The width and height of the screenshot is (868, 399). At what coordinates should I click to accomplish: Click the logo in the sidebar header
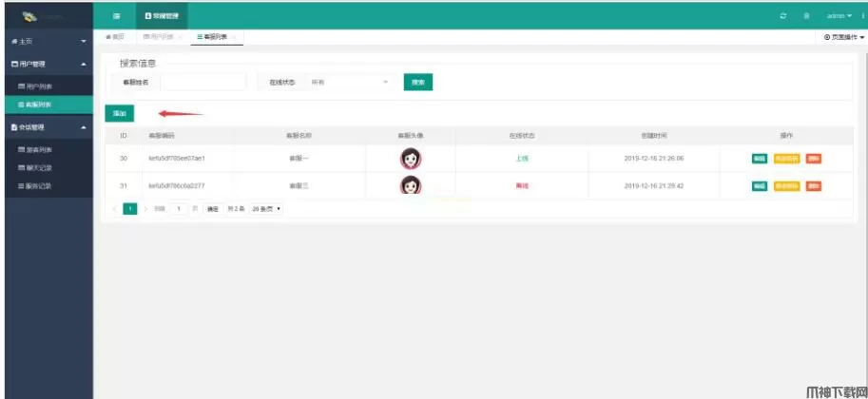pyautogui.click(x=29, y=17)
